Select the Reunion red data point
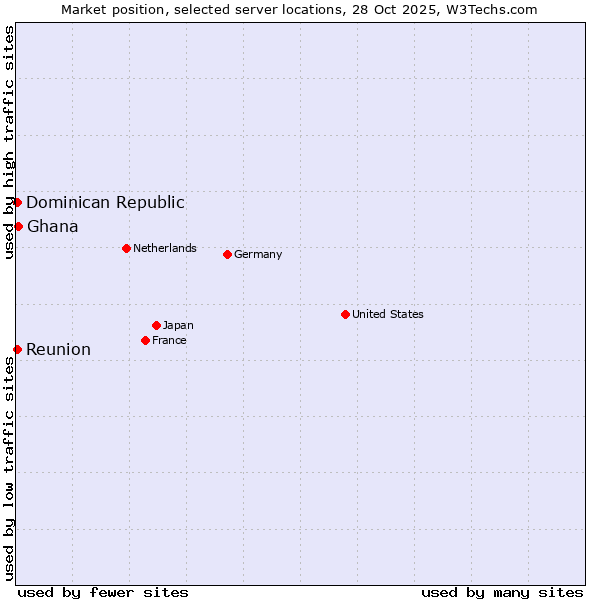Viewport: 600px width, 600px height. [x=17, y=349]
